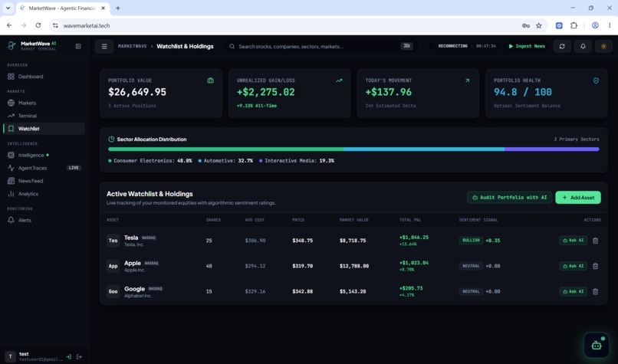Open Alerts under Monitoring
The image size is (618, 364).
tap(44, 220)
